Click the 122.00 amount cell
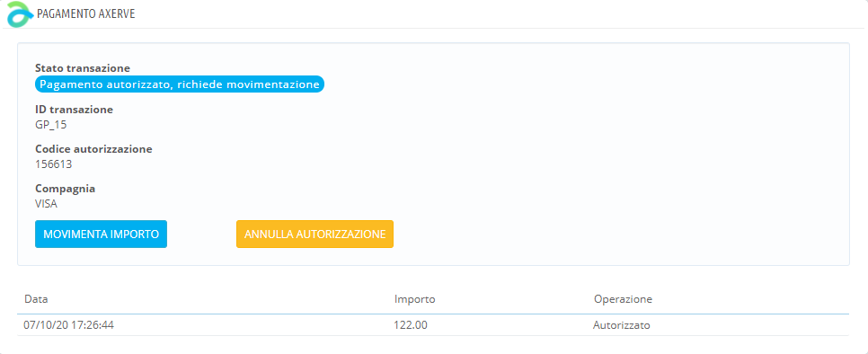The image size is (868, 354). pyautogui.click(x=411, y=325)
